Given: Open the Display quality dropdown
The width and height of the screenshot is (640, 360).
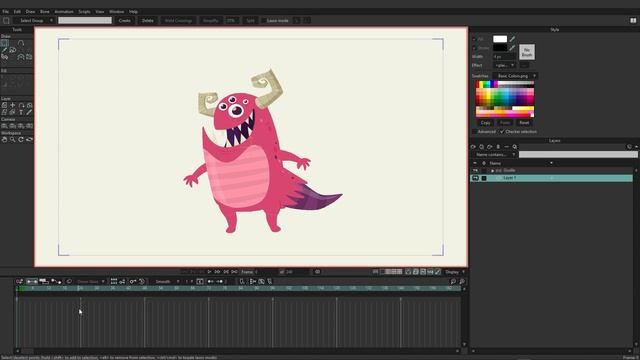Looking at the screenshot, I should click(x=455, y=272).
